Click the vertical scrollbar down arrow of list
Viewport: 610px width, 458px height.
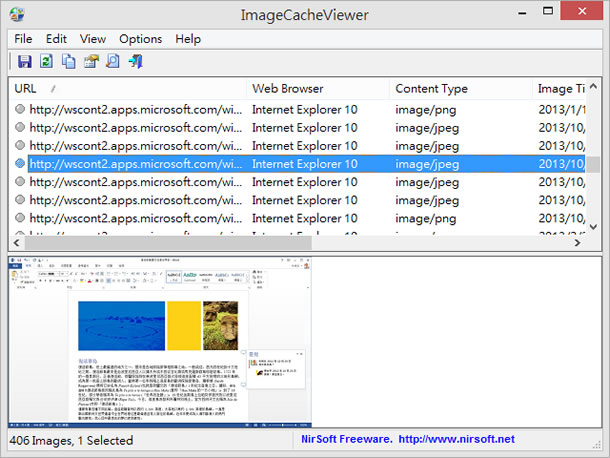[593, 229]
